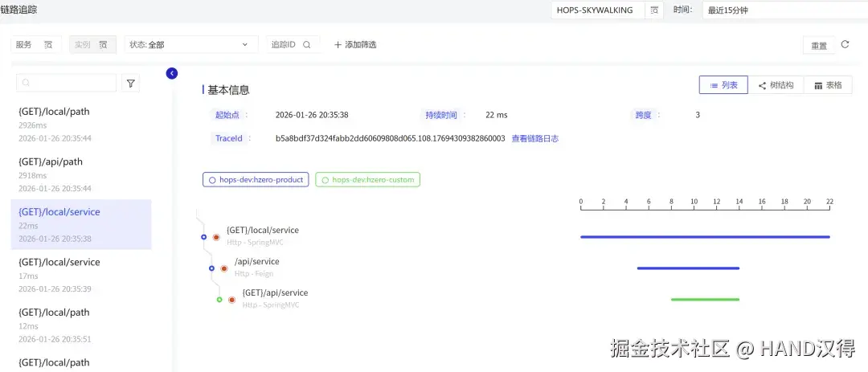Collapse the trace list side panel

click(172, 73)
